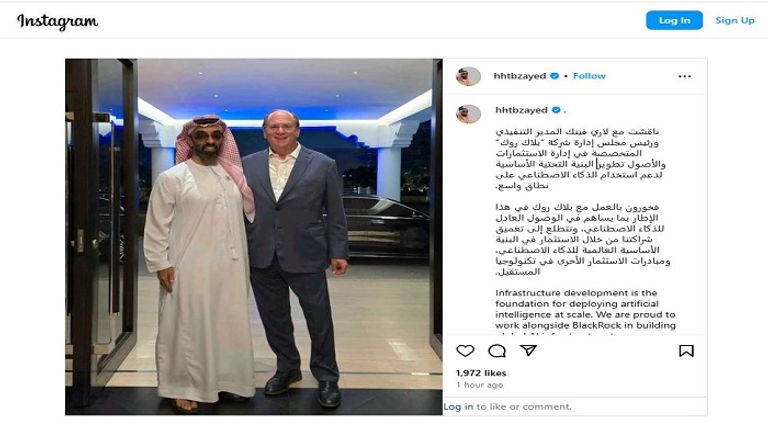
Task: Click the Log In button
Action: coord(674,20)
